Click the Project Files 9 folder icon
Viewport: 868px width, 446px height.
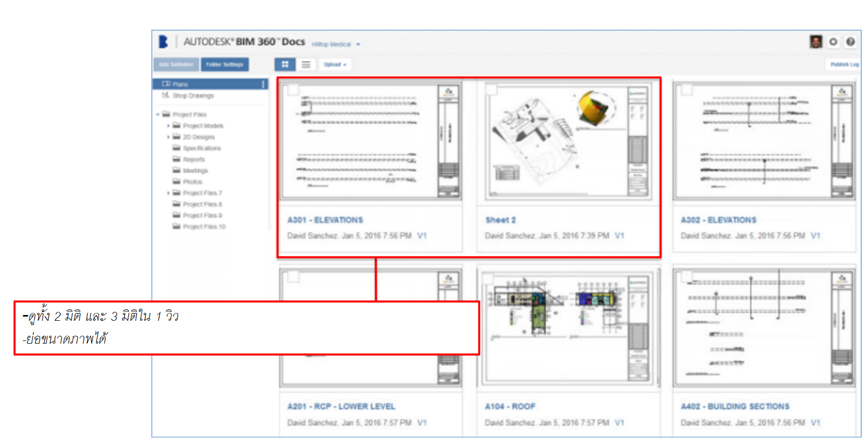[177, 215]
